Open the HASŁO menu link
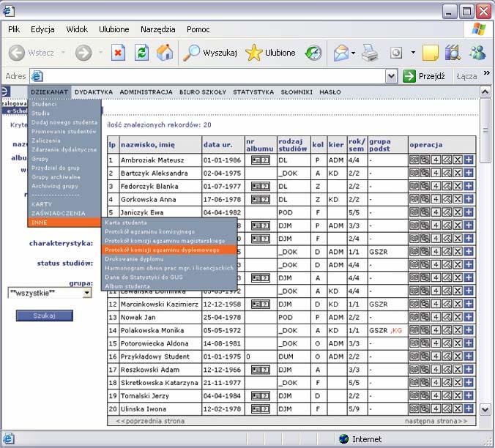Viewport: 495px width, 448px height. click(330, 92)
